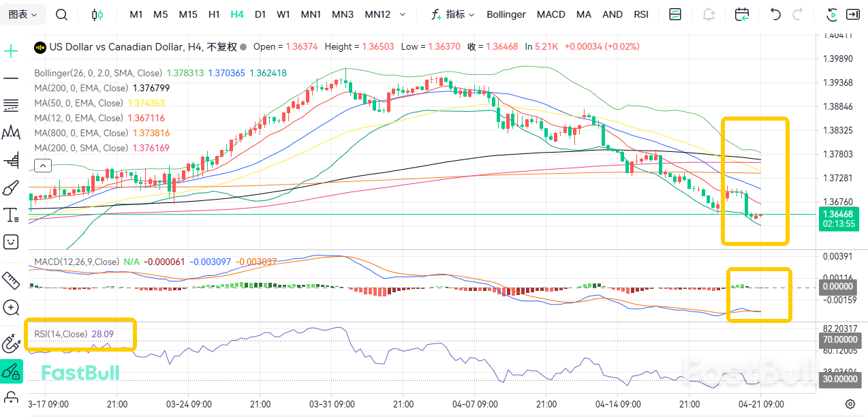The width and height of the screenshot is (868, 417).
Task: Open the emoji sticker tool
Action: (x=11, y=242)
